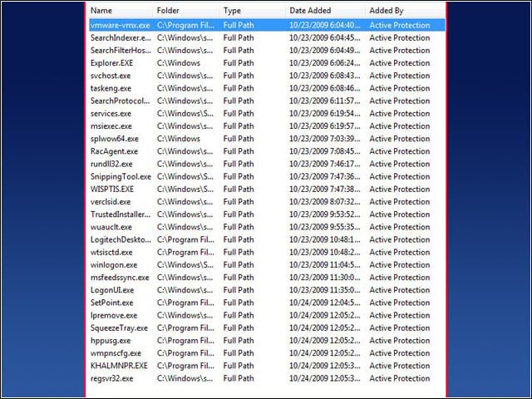Select wtsisctd.exe in the list
The image size is (532, 399).
(x=267, y=252)
